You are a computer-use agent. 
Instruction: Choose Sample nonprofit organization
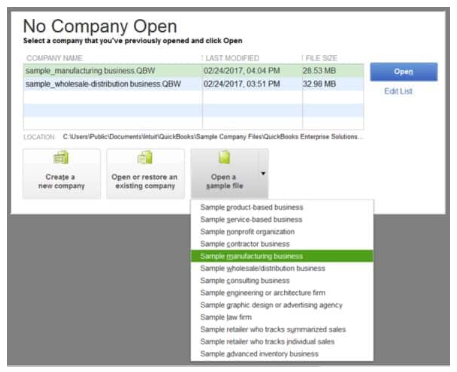pos(247,232)
